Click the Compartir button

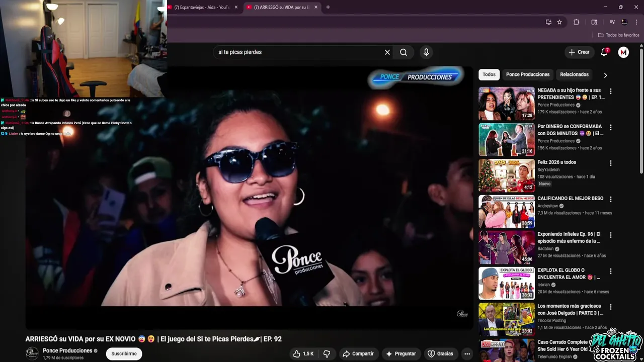pyautogui.click(x=358, y=354)
